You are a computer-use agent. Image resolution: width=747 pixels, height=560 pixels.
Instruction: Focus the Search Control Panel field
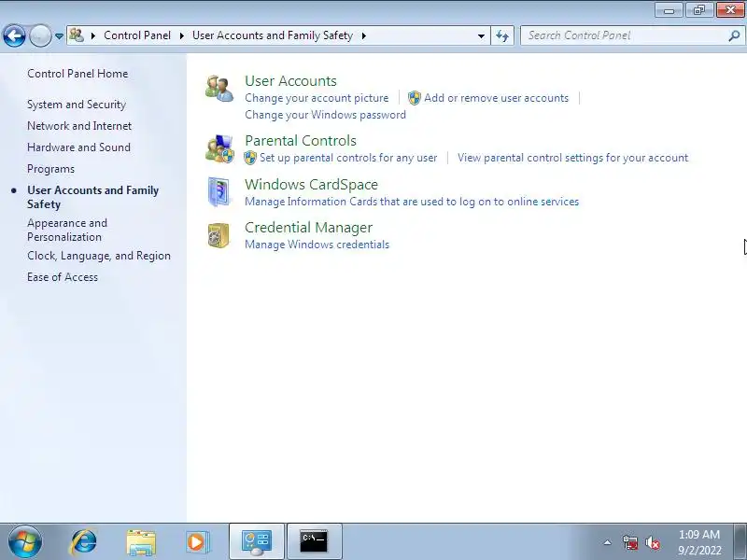click(625, 35)
